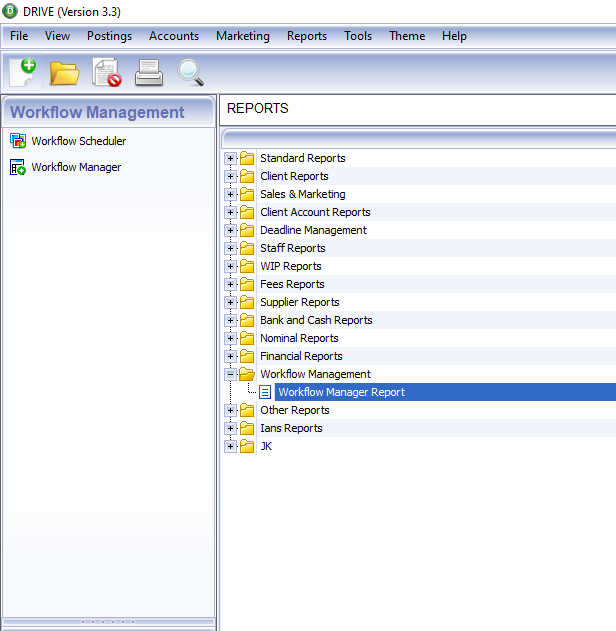The width and height of the screenshot is (616, 631).
Task: Expand the Bank and Cash Reports node
Action: pos(230,320)
